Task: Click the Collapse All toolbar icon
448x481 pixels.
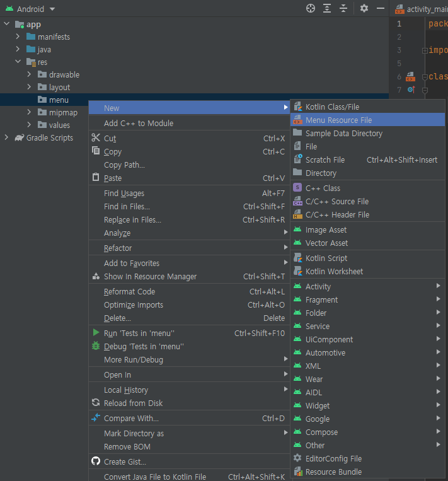Action: (343, 8)
